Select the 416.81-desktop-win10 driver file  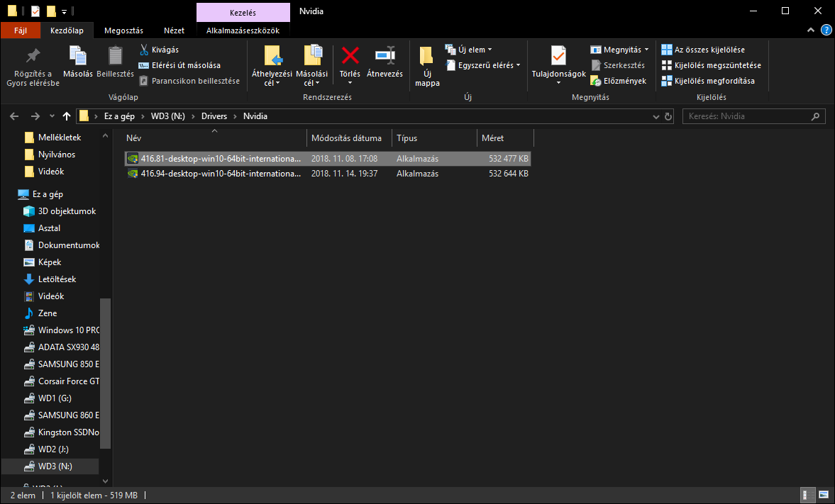[328, 159]
